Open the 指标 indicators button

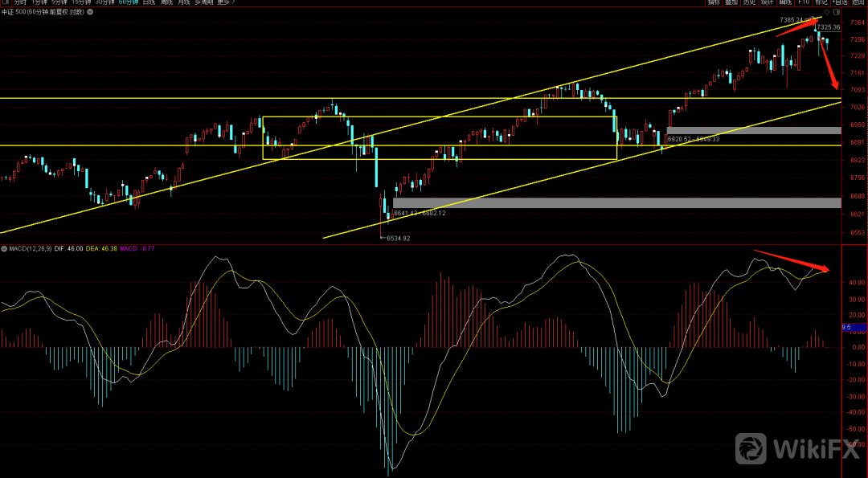(714, 2)
